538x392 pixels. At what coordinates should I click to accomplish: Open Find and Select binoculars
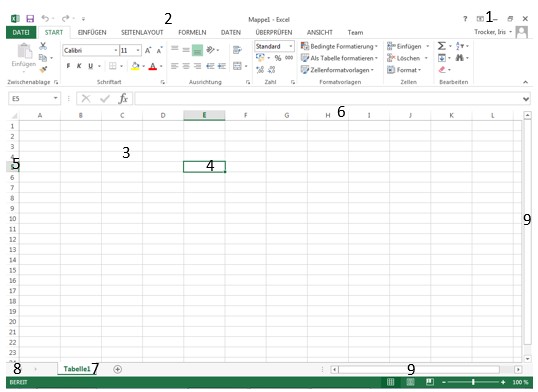pos(459,58)
